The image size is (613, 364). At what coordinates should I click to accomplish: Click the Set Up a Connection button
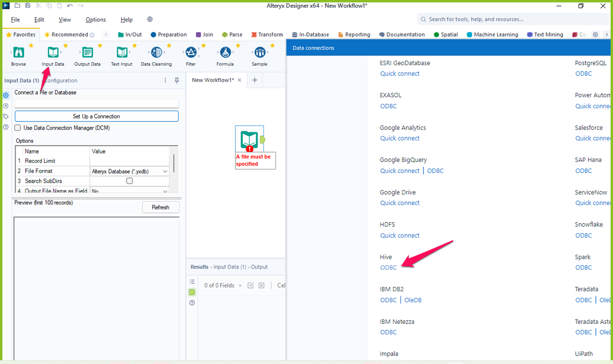point(96,116)
